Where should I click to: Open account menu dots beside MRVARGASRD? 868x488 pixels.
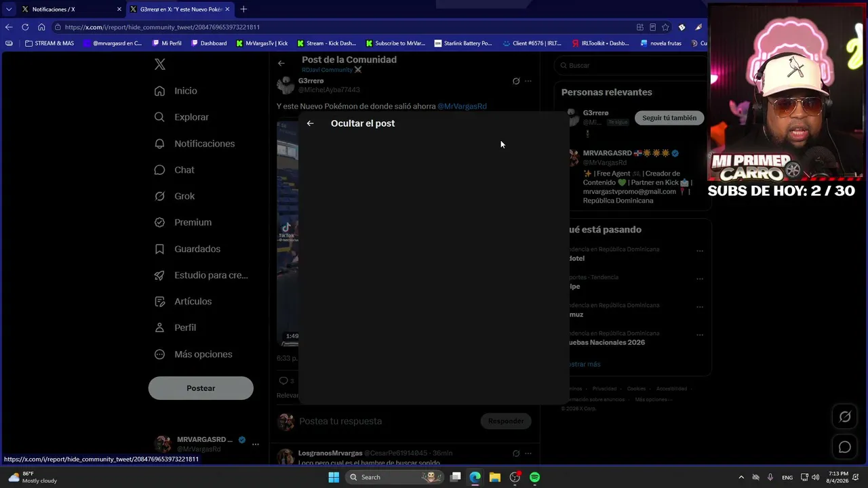coord(256,444)
